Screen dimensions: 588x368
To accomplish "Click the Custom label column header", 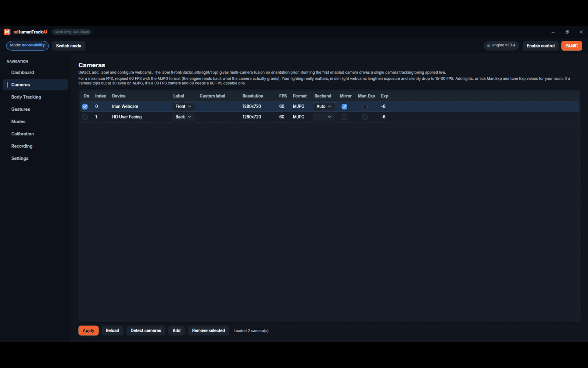I will (x=212, y=96).
